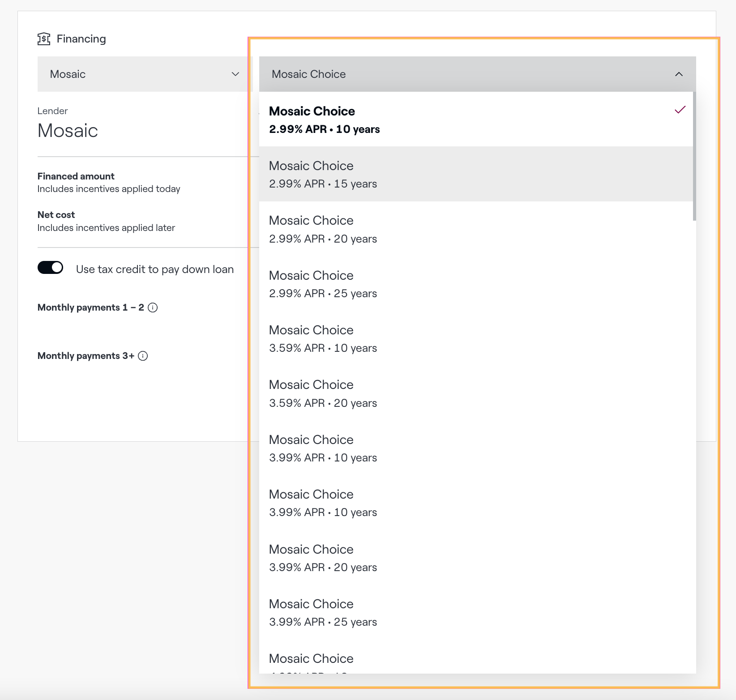Select Mosaic Choice 2.99% APR 10 years
Image resolution: width=736 pixels, height=700 pixels.
476,120
